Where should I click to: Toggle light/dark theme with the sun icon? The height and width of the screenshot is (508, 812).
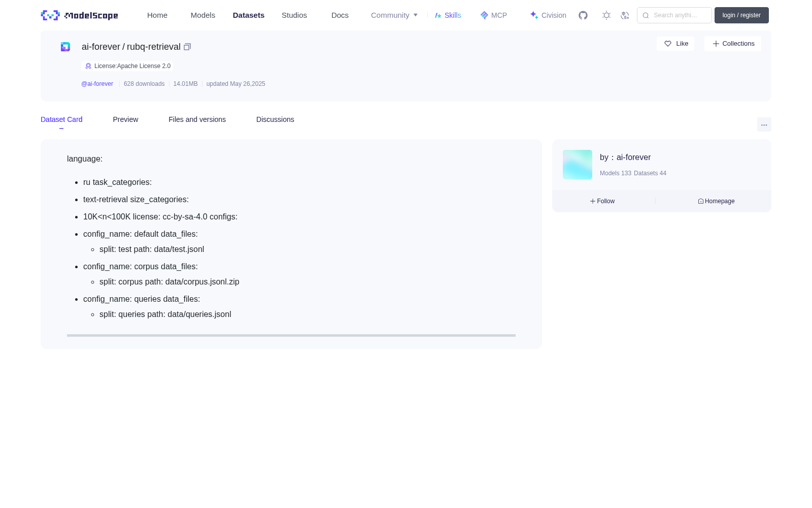[606, 15]
